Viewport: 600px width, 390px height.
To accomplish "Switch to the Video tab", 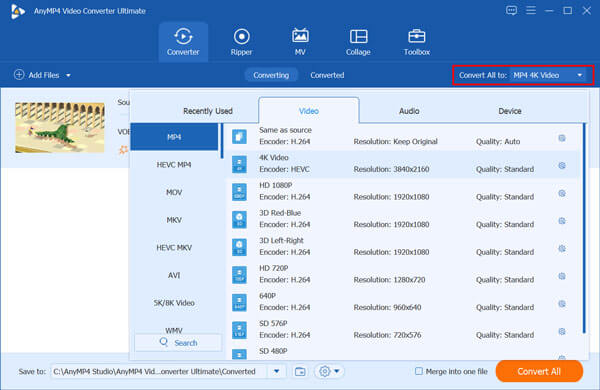I will tap(309, 111).
